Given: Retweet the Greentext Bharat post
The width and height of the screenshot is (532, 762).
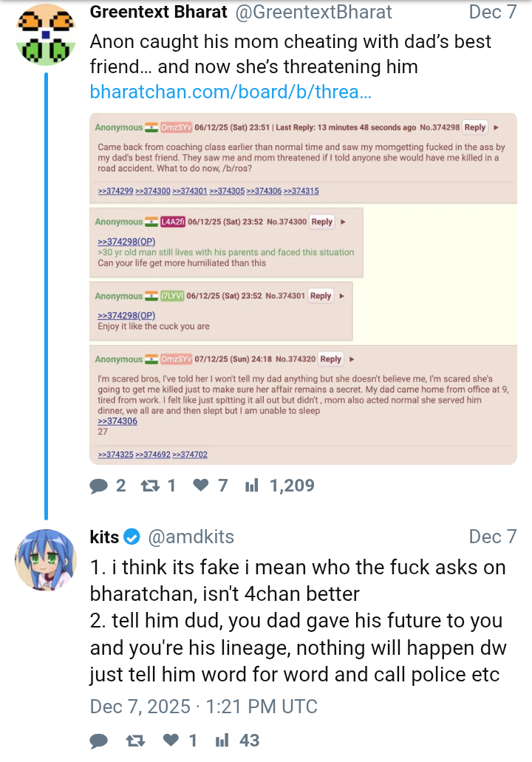Looking at the screenshot, I should 150,486.
